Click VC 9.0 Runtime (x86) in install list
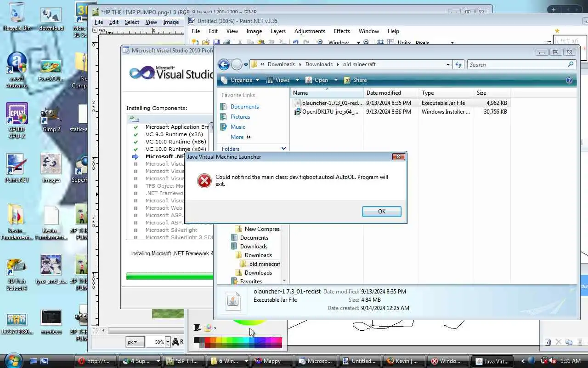Image resolution: width=588 pixels, height=368 pixels. [x=174, y=134]
